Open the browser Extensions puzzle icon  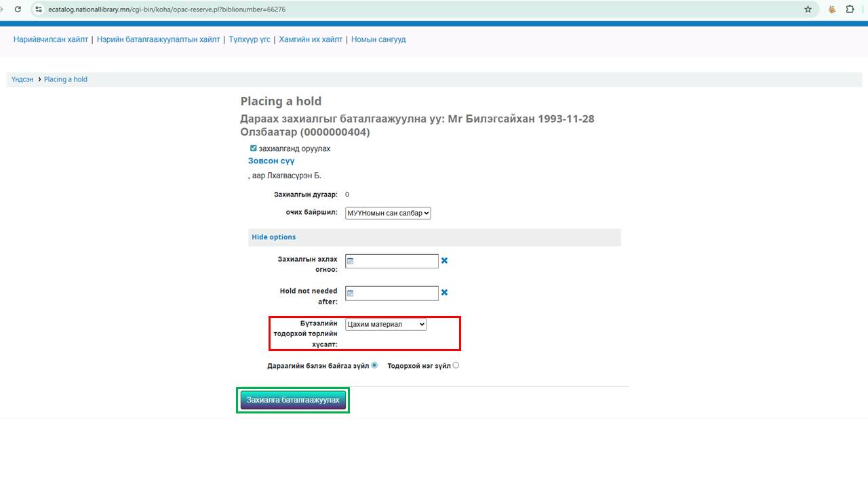(x=850, y=9)
